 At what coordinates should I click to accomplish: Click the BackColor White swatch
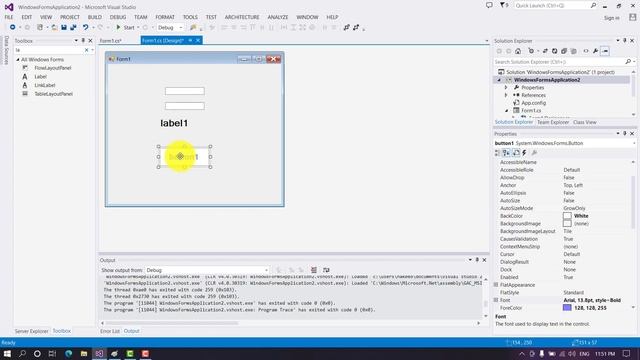[x=567, y=216]
